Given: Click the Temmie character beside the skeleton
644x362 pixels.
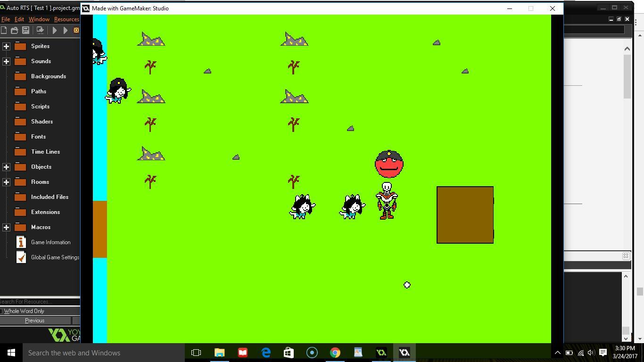Looking at the screenshot, I should click(352, 206).
